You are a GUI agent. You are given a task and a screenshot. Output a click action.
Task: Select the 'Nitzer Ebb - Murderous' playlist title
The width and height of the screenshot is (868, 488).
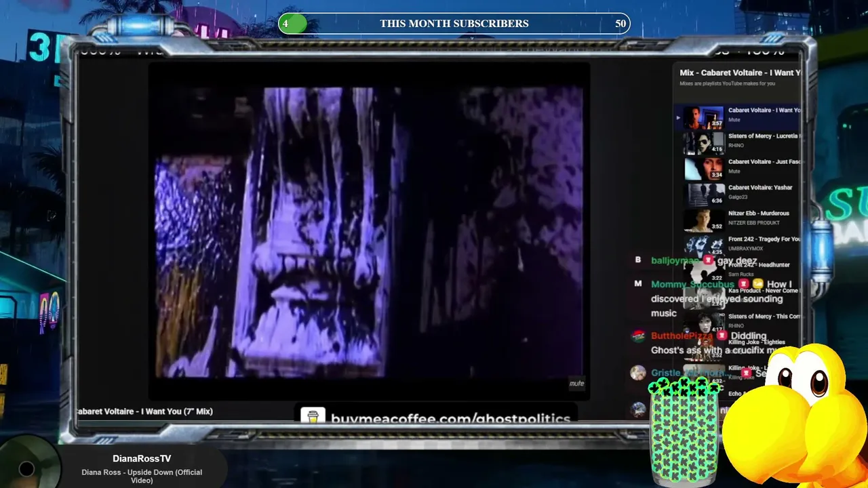coord(759,213)
